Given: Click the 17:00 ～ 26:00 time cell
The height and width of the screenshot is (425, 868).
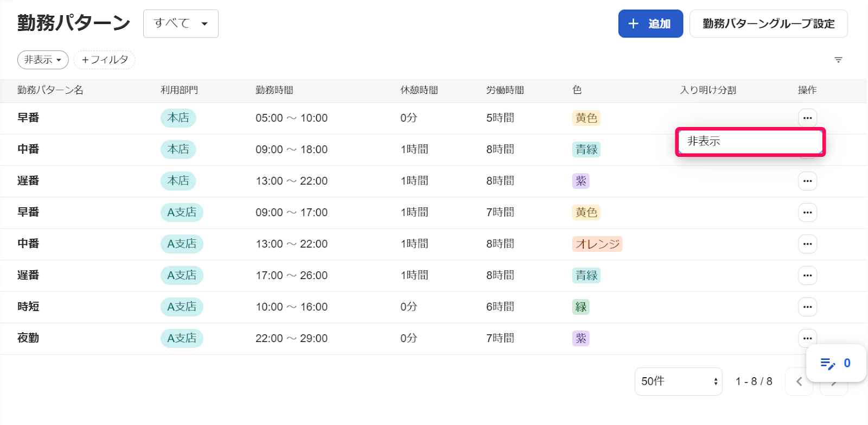Looking at the screenshot, I should click(291, 275).
